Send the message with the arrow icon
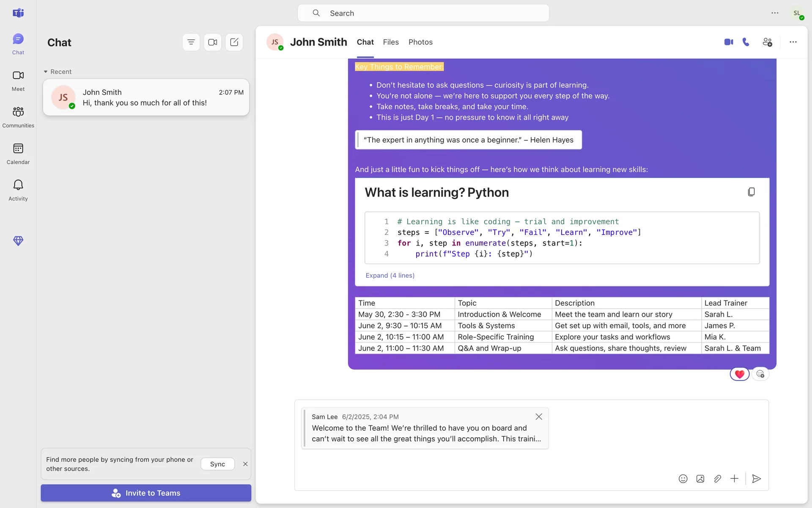This screenshot has width=812, height=508. 757,479
